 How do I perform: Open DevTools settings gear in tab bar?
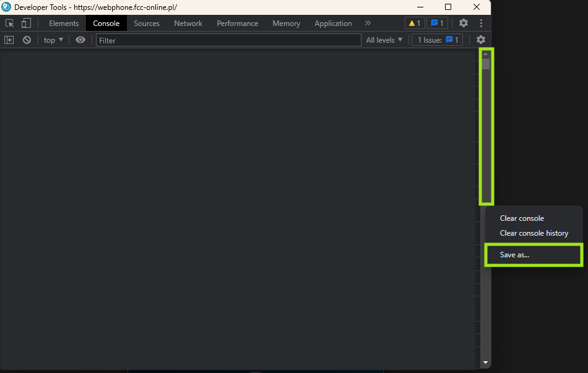pos(464,24)
